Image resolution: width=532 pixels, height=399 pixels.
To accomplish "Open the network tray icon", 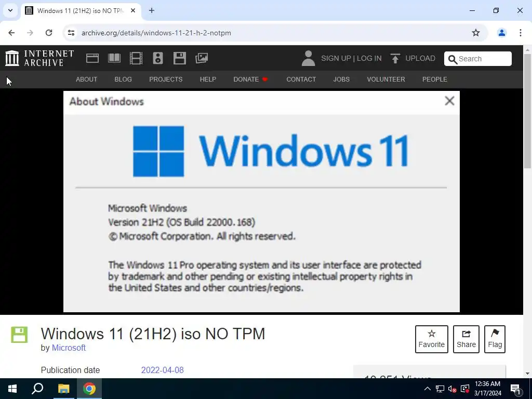I will click(x=440, y=389).
